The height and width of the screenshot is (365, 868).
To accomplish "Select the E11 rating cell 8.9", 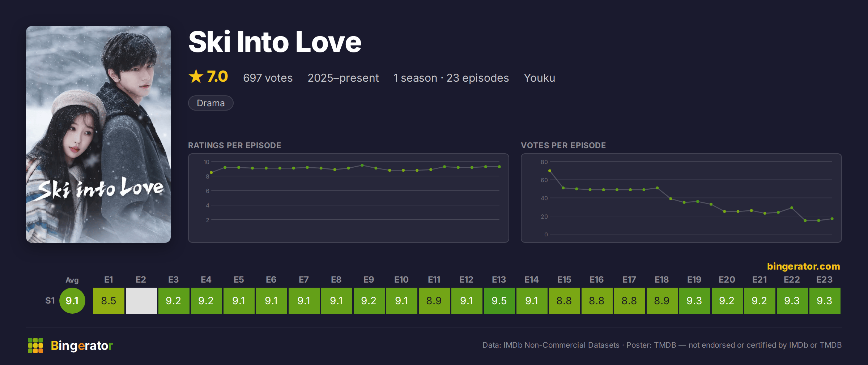I will click(x=434, y=301).
